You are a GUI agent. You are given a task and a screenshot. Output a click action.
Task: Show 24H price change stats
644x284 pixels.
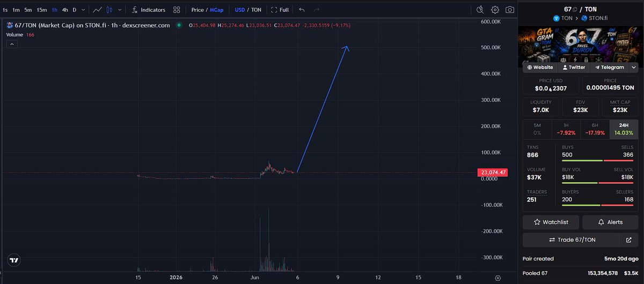pyautogui.click(x=624, y=129)
